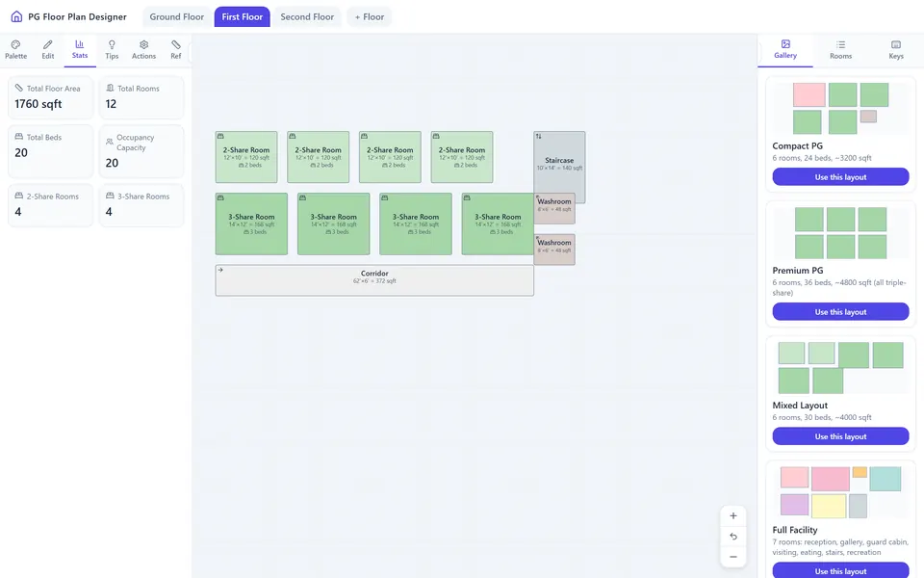Switch to Ground Floor tab
924x578 pixels.
pos(177,16)
